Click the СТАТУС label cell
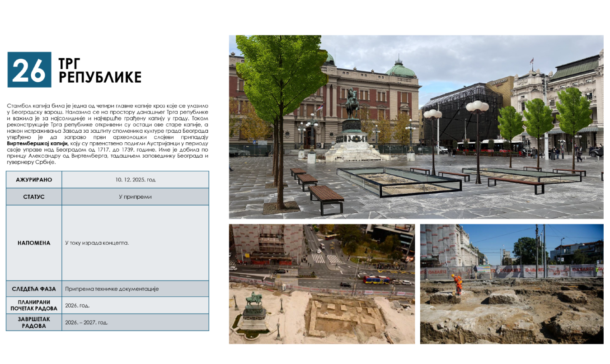The image size is (610, 364). pos(34,197)
